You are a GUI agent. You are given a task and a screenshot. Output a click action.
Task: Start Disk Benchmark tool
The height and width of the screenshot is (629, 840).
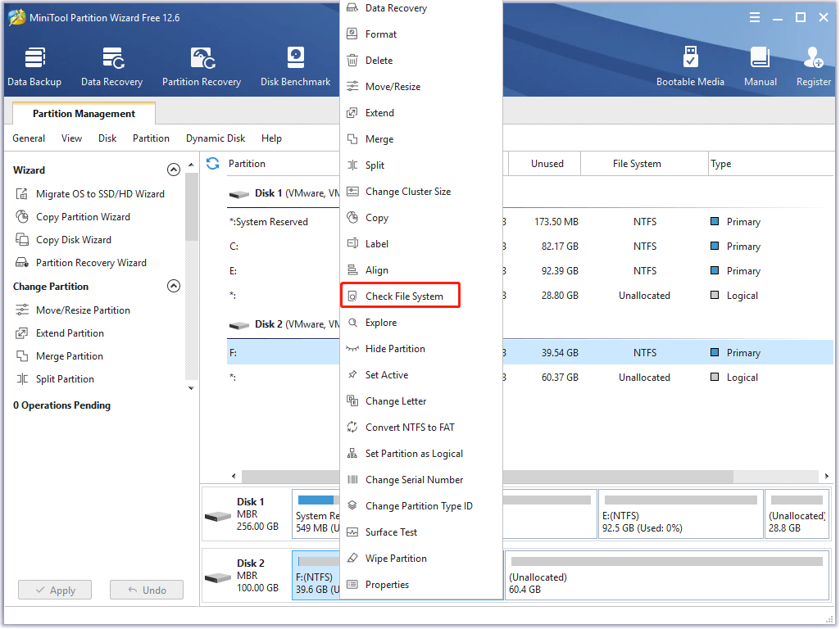click(x=295, y=66)
